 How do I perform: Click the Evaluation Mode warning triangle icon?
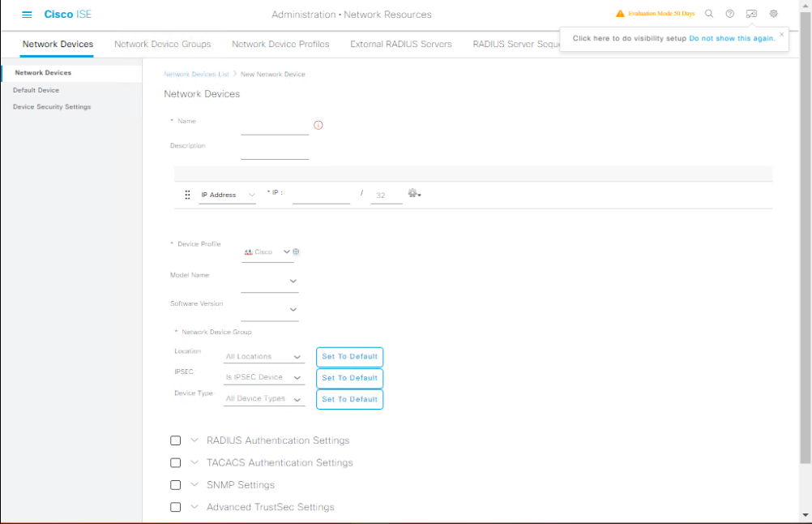click(620, 14)
